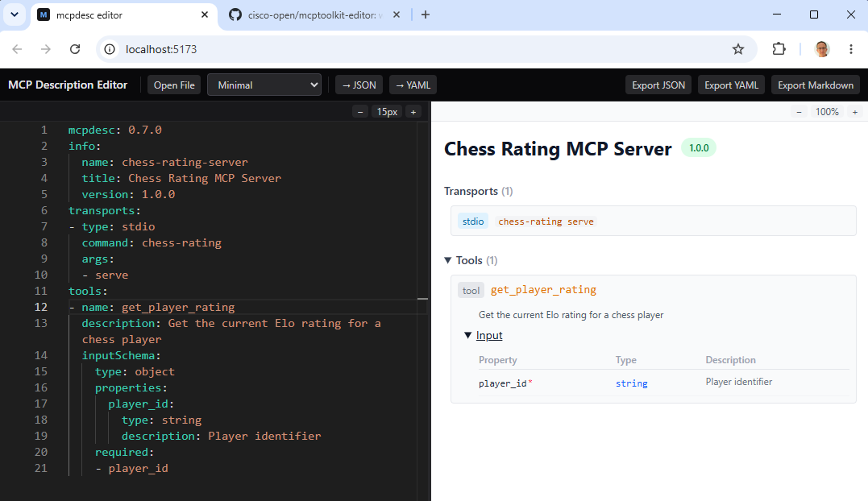
Task: Click Property column header
Action: (x=497, y=360)
